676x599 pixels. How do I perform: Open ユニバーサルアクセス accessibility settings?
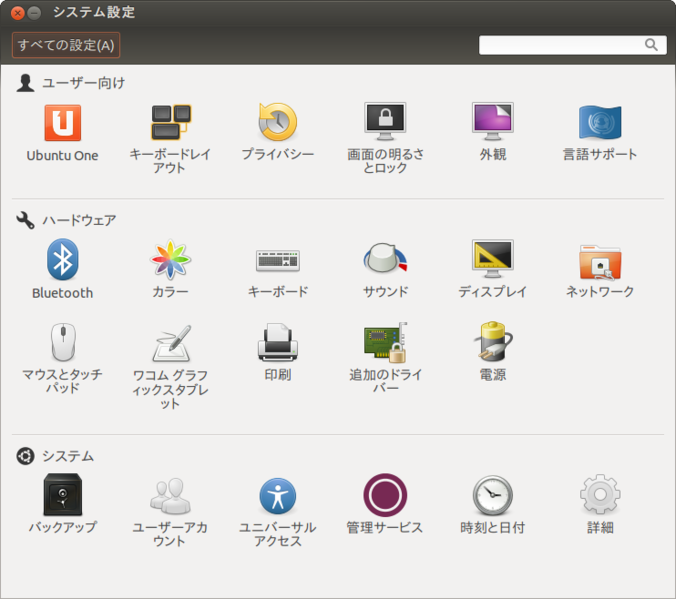pyautogui.click(x=277, y=496)
